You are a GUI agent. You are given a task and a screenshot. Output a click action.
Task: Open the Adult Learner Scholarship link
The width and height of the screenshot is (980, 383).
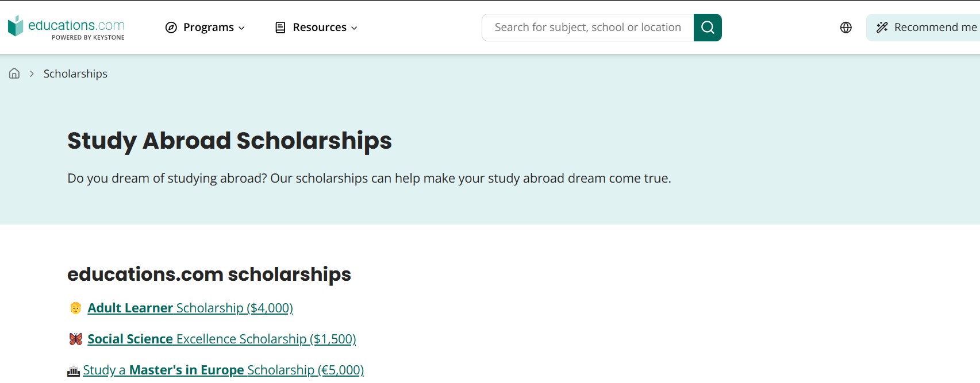pos(190,308)
